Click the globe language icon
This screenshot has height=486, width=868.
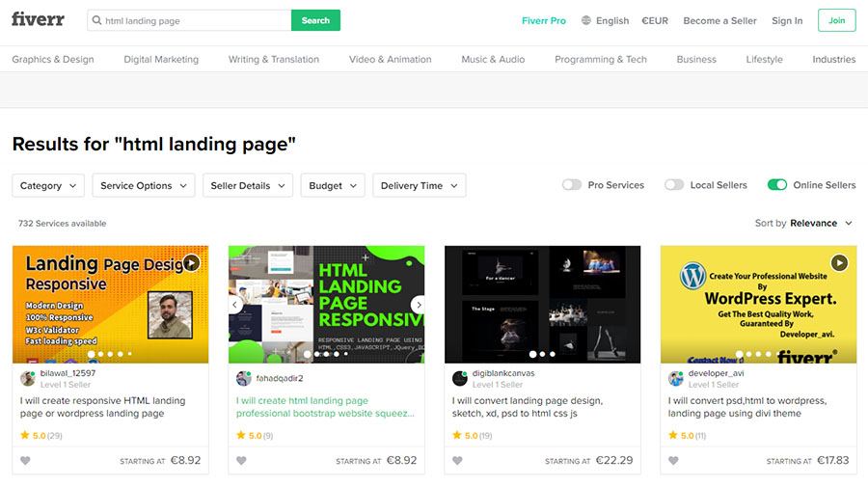[x=586, y=20]
